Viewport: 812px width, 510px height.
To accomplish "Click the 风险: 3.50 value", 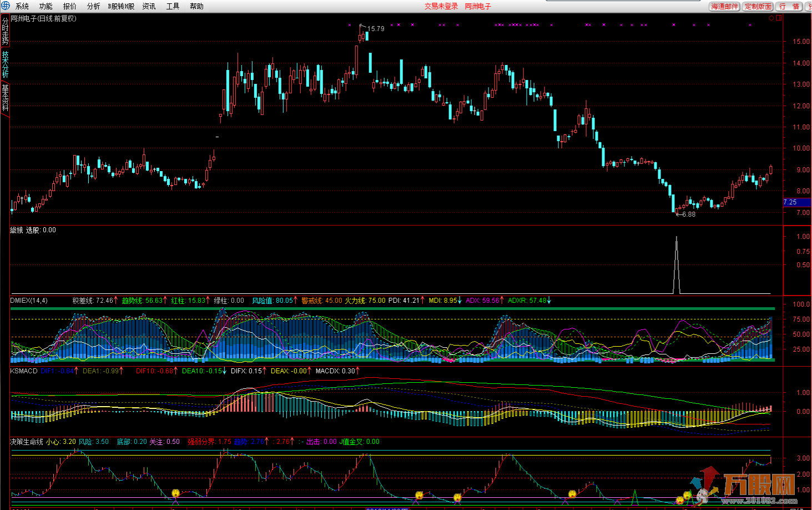I will pos(94,442).
